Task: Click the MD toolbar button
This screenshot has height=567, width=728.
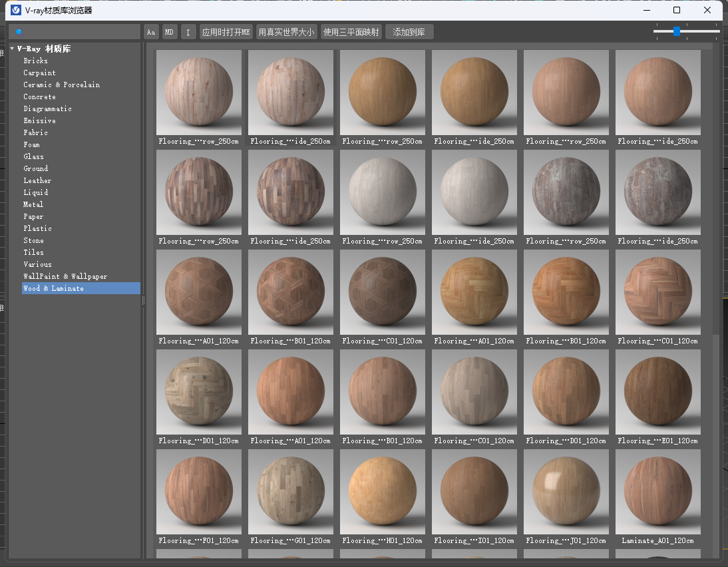Action: 170,32
